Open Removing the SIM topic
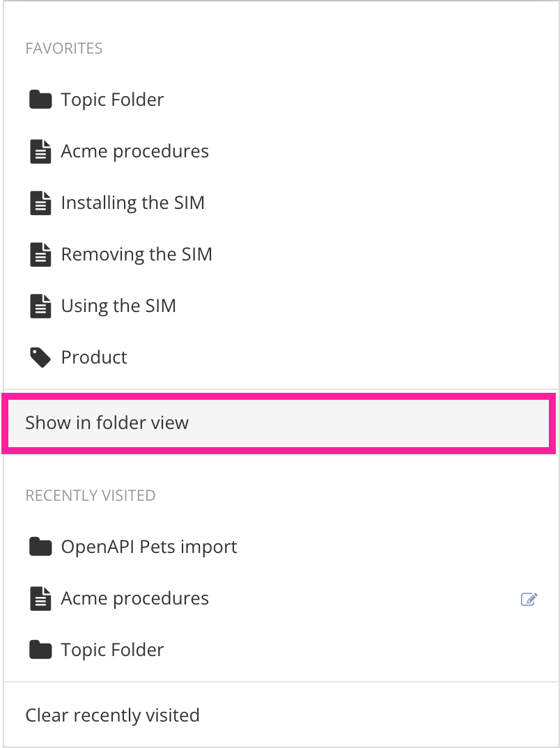 [x=137, y=254]
